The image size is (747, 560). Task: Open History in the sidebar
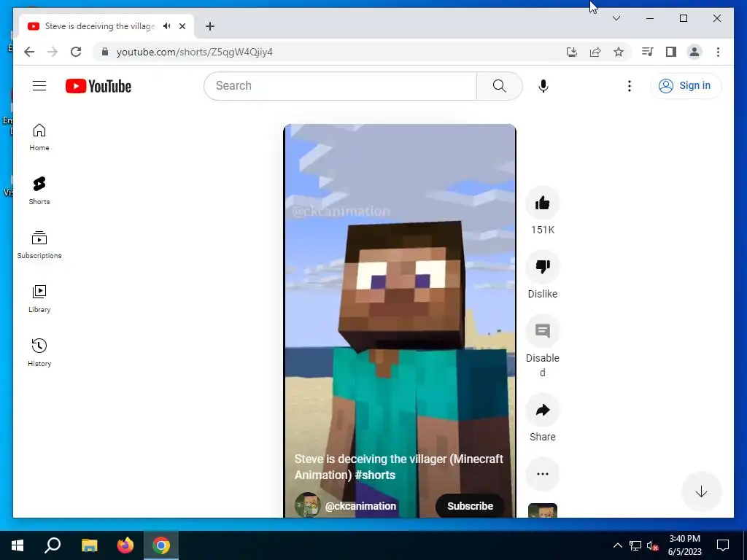pos(39,352)
